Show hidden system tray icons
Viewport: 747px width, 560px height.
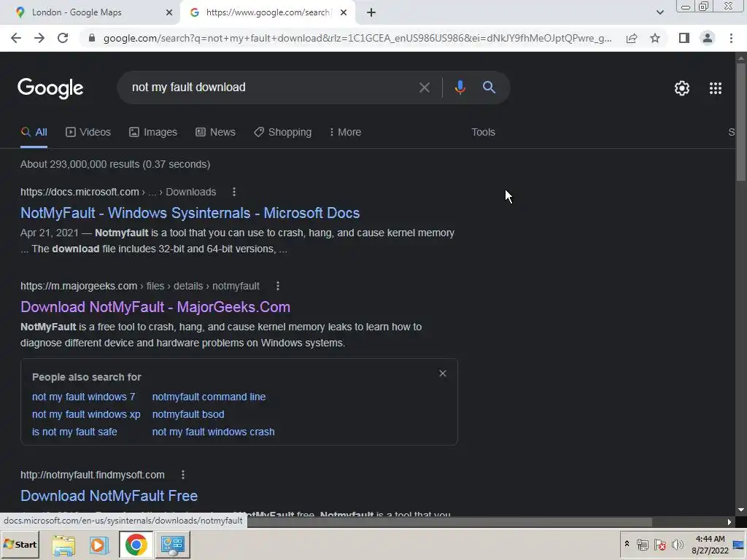coord(627,544)
